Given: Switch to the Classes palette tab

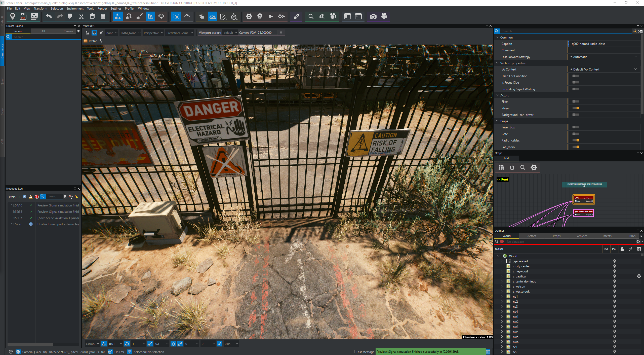Looking at the screenshot, I should (x=68, y=31).
